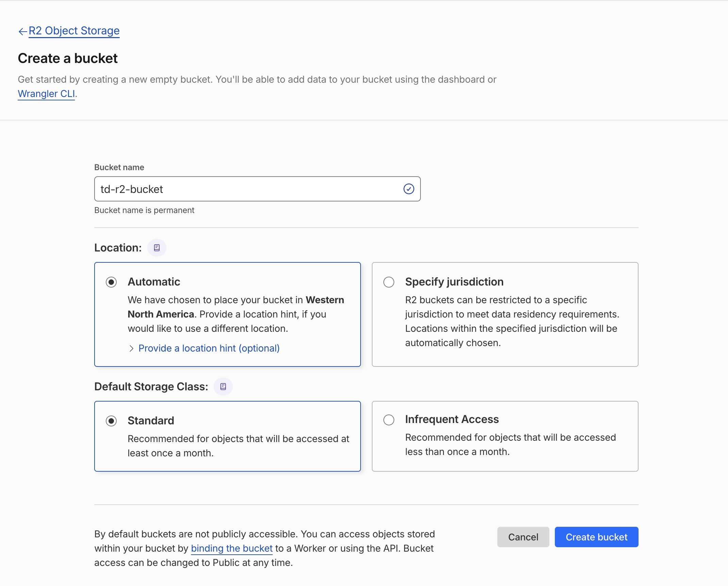
Task: Open the Default Storage Class documentation icon
Action: click(x=223, y=387)
